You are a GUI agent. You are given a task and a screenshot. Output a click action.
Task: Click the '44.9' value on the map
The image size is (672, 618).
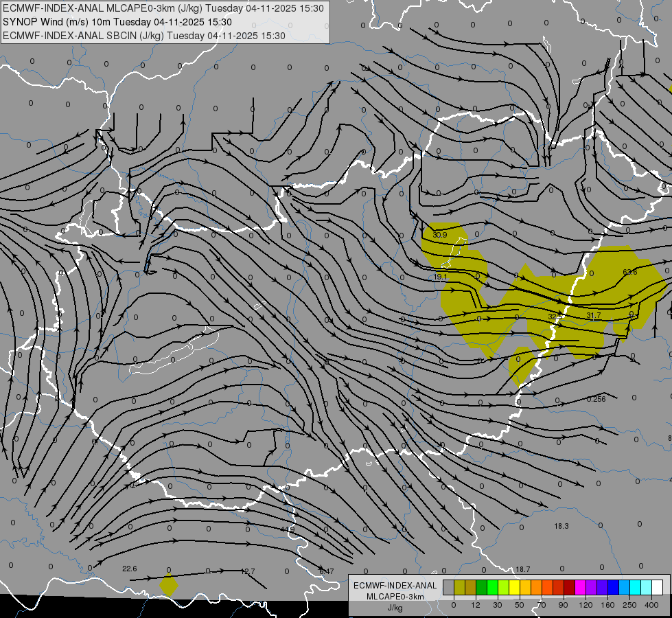click(287, 529)
